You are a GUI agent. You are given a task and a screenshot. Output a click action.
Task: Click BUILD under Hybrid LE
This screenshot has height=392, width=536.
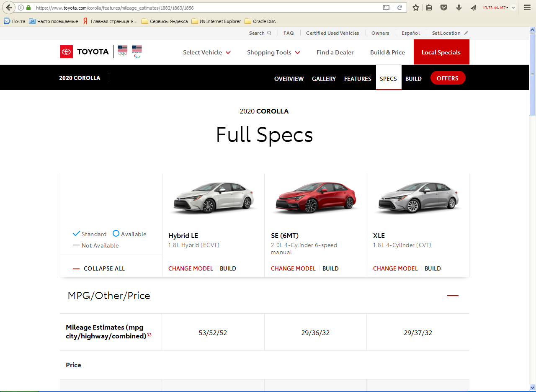click(228, 268)
